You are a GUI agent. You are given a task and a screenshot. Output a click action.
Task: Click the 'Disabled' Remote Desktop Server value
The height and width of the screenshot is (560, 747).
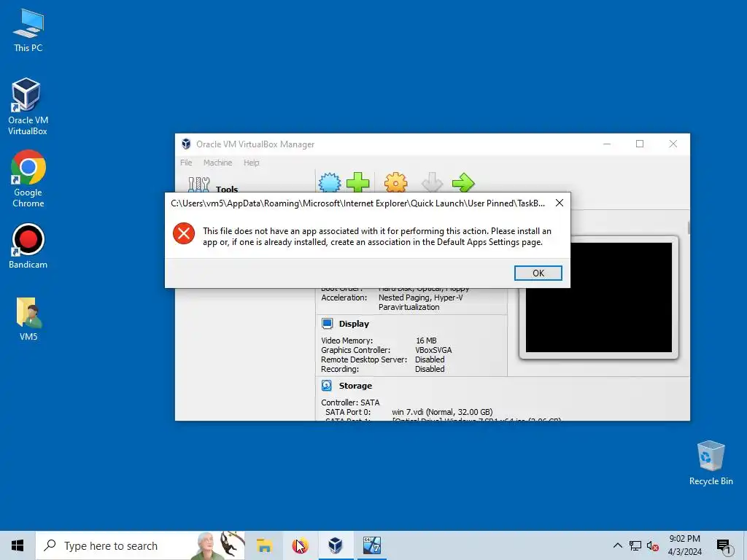430,359
